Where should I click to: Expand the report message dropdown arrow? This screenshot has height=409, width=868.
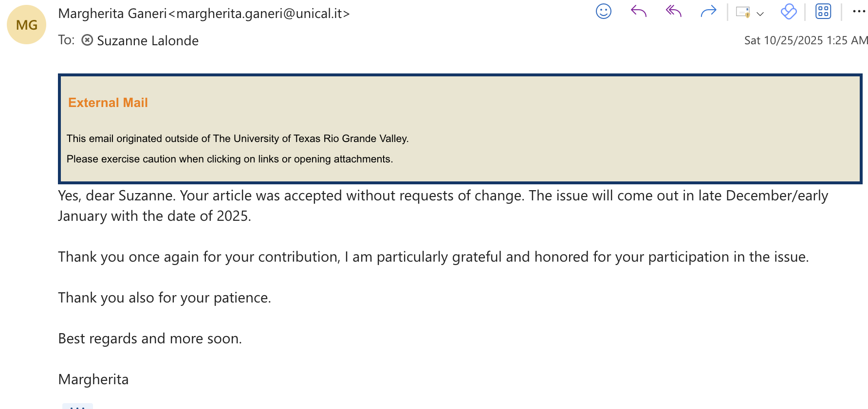coord(760,14)
